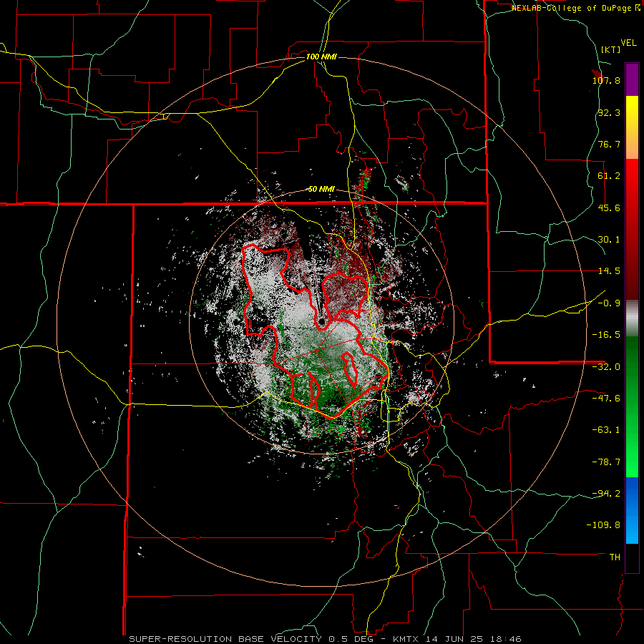
Task: Click the gray near-zero segment of the color bar
Action: click(632, 318)
